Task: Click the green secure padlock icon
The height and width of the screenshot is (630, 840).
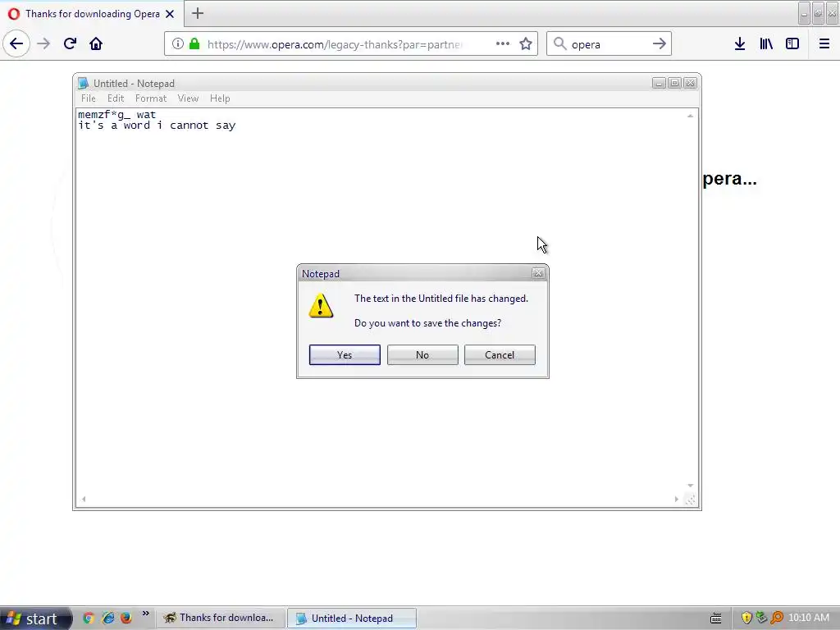Action: coord(194,43)
